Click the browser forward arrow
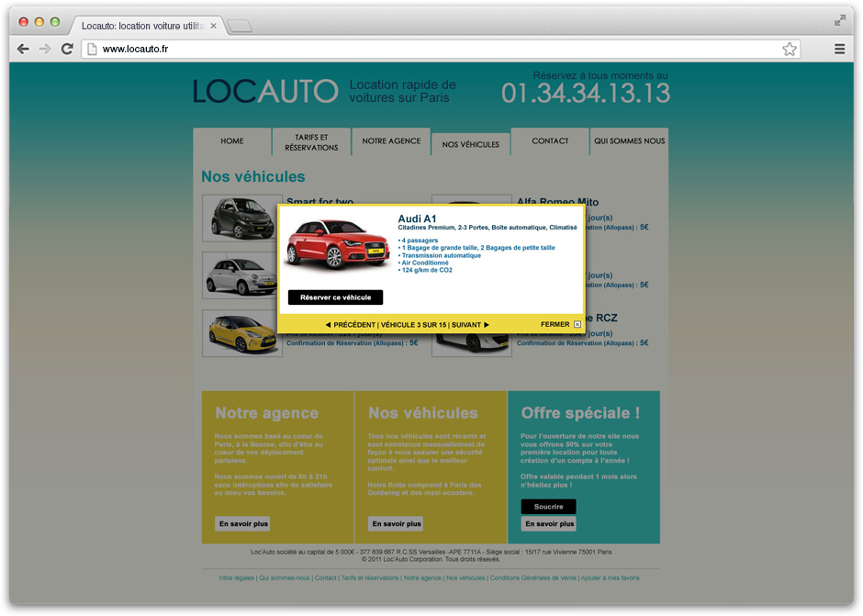The height and width of the screenshot is (616, 863). 45,49
